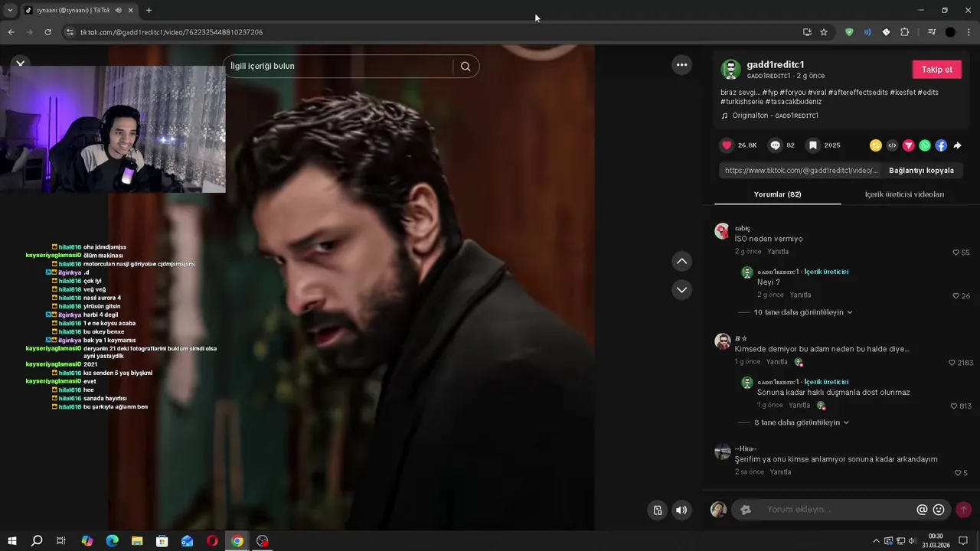980x551 pixels.
Task: Like ~Hira~ comment with 5 likes
Action: [x=958, y=473]
